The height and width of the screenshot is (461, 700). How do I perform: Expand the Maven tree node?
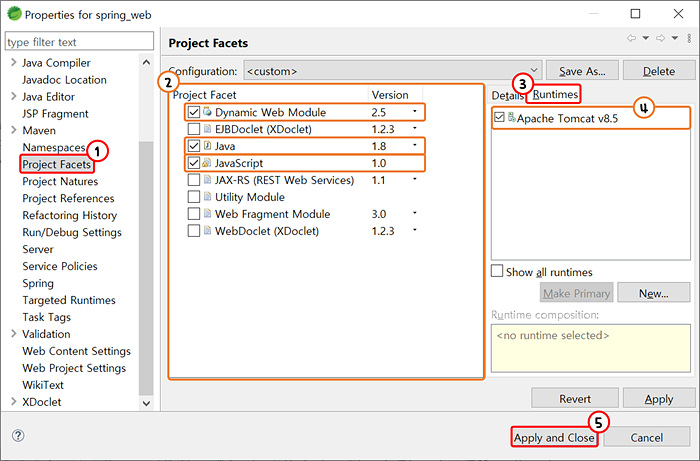point(13,130)
